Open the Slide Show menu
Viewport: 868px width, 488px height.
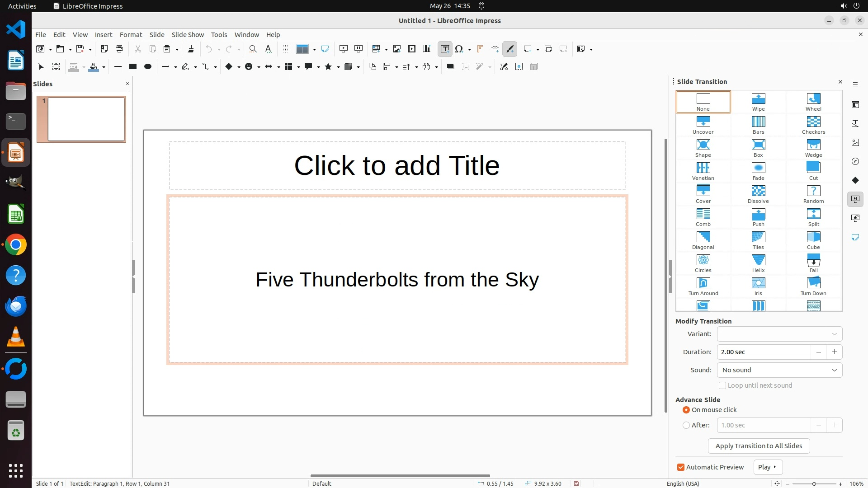click(188, 34)
